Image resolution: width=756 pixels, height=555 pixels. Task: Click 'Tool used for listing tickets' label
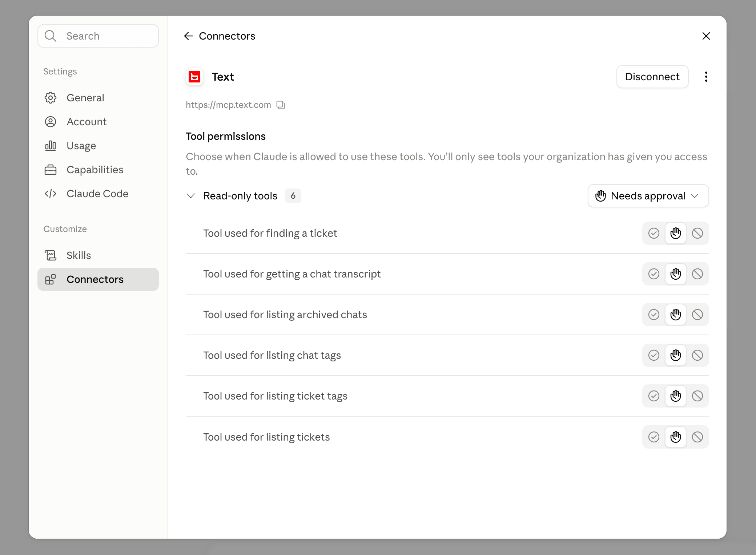coord(266,437)
